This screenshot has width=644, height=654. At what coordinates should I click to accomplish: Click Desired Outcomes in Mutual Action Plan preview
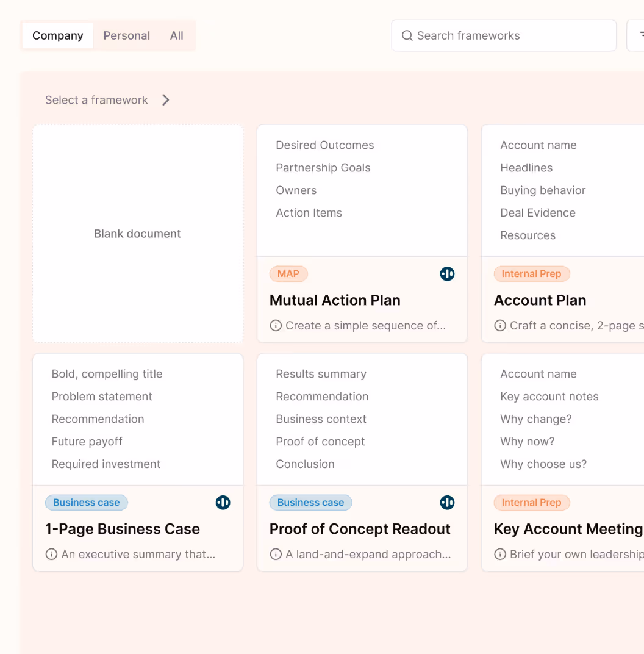tap(324, 145)
